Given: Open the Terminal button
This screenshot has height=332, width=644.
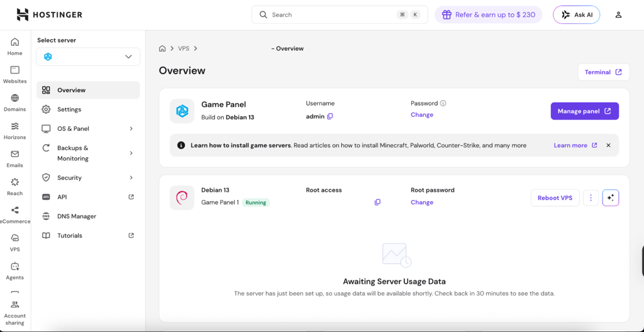Looking at the screenshot, I should (x=603, y=72).
